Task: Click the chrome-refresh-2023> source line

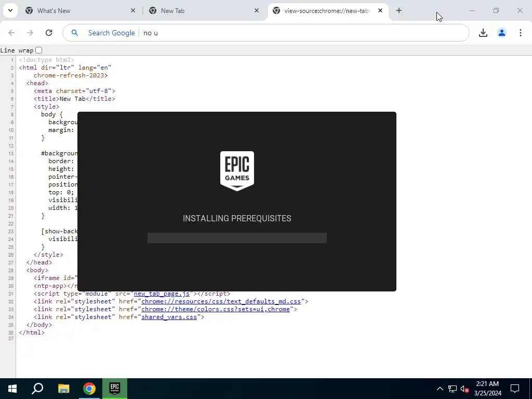Action: click(71, 75)
